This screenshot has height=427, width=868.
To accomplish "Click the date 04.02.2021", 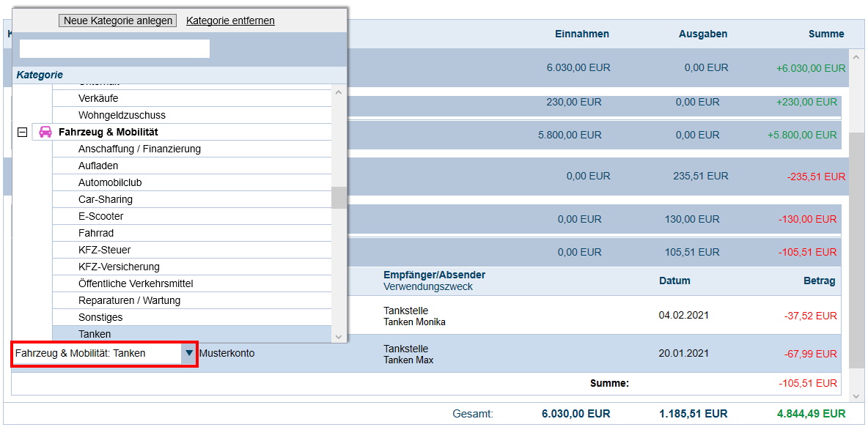I will pos(684,315).
